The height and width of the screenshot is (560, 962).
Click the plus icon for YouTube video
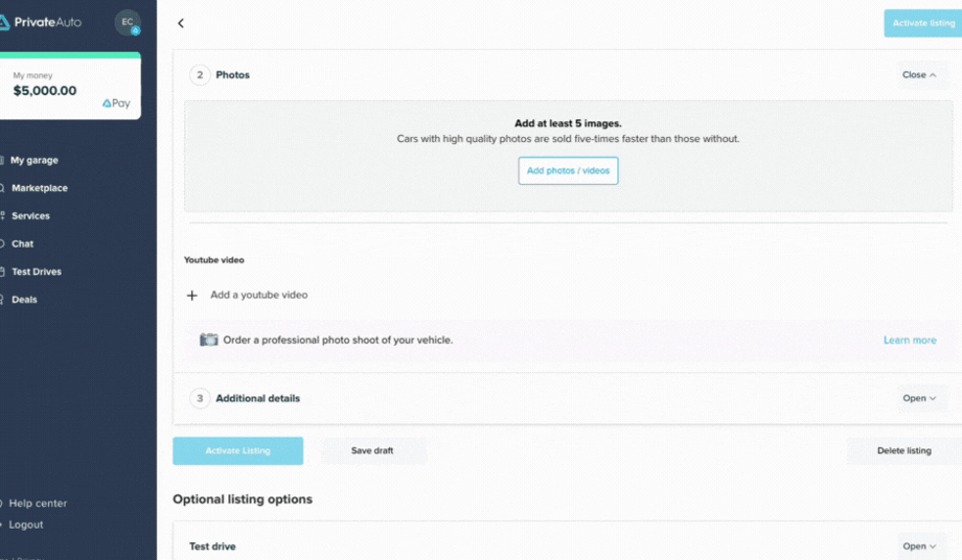coord(192,295)
